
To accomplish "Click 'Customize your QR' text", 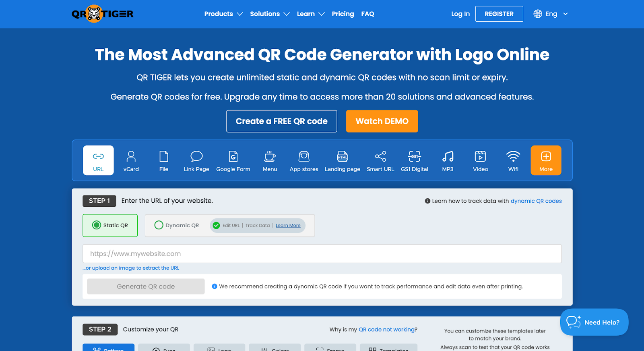I will click(151, 330).
